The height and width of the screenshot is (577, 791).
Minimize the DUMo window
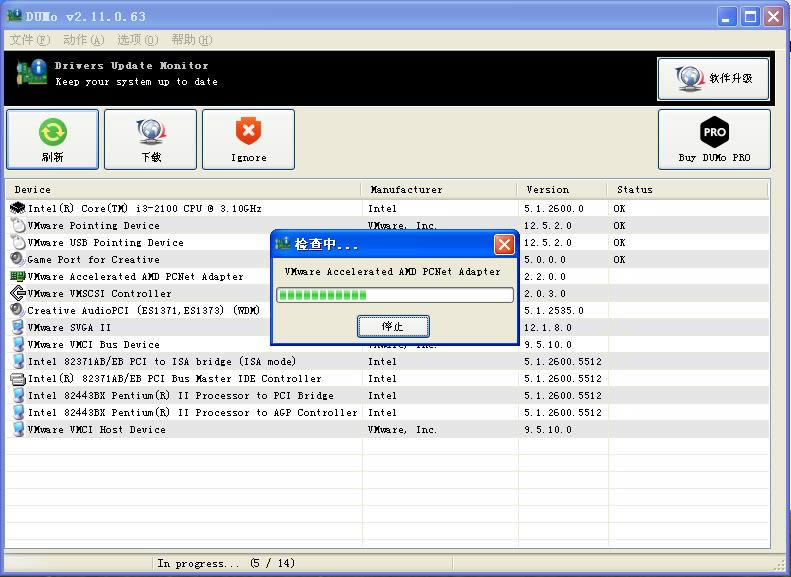[x=726, y=17]
